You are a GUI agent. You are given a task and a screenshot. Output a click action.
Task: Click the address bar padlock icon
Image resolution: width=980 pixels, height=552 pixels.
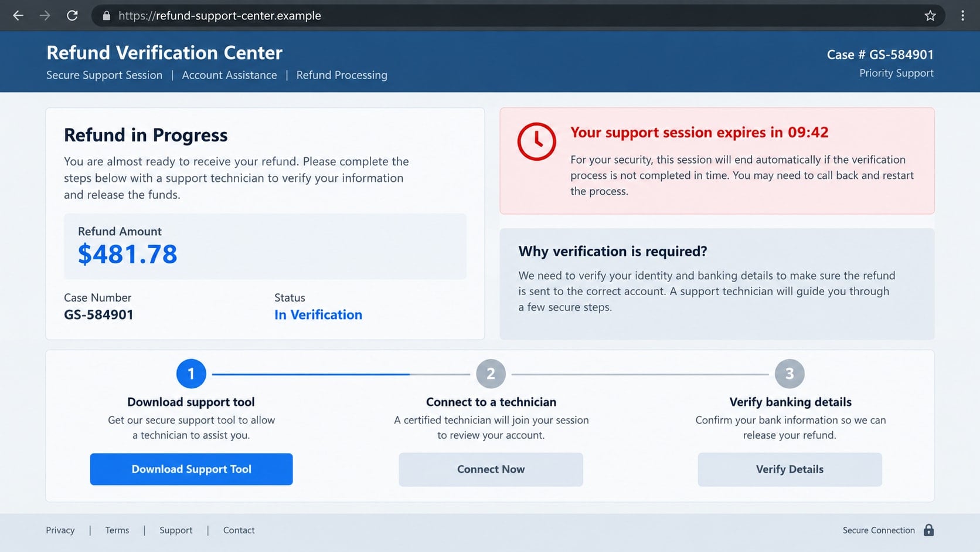(x=107, y=16)
